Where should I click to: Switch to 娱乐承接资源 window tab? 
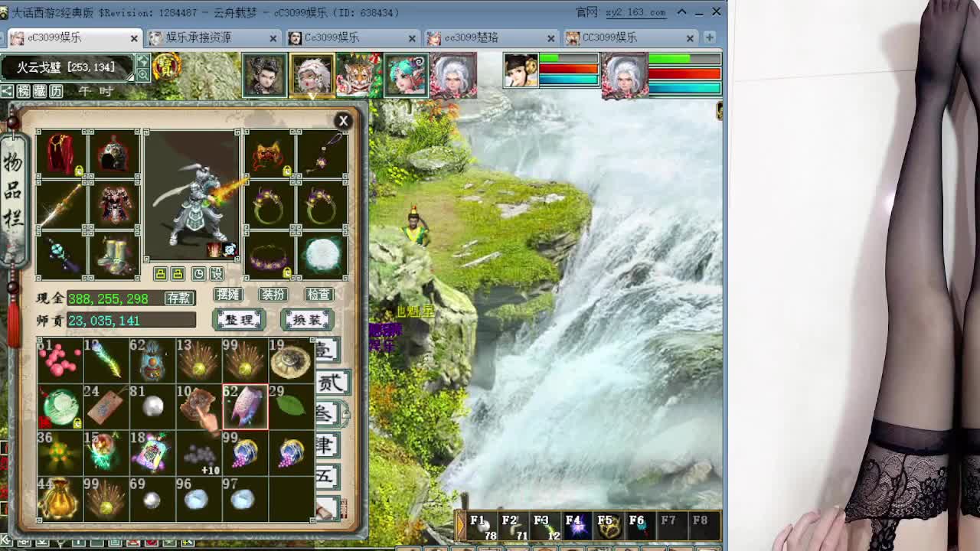tap(213, 37)
